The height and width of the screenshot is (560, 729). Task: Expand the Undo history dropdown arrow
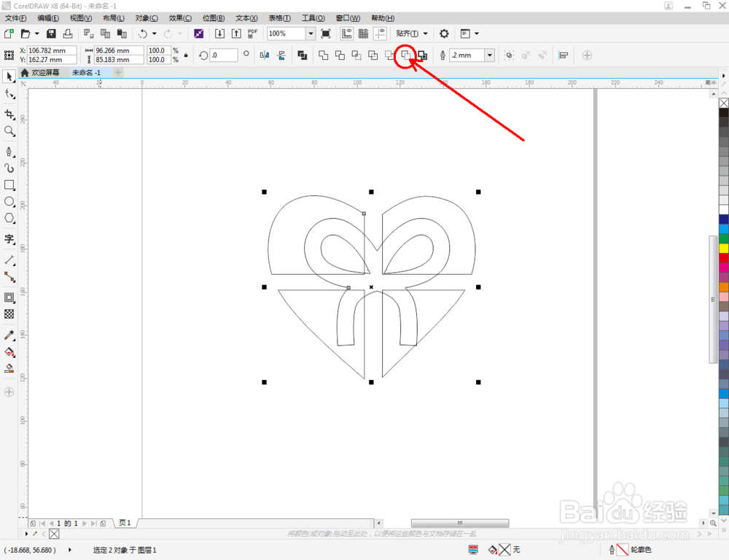click(155, 34)
